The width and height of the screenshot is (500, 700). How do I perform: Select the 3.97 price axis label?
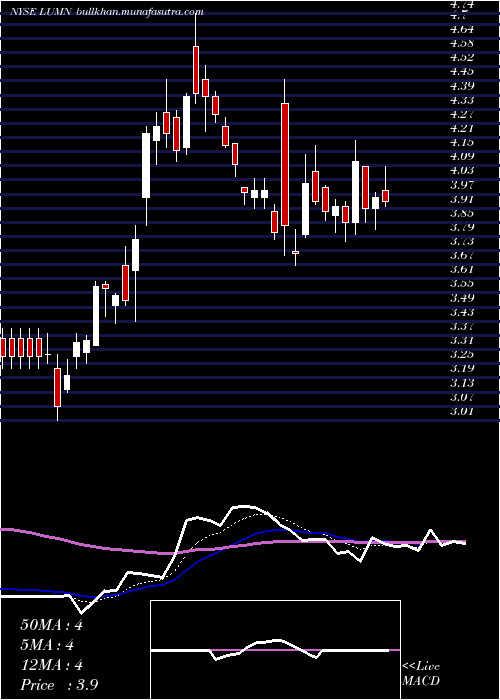point(462,185)
